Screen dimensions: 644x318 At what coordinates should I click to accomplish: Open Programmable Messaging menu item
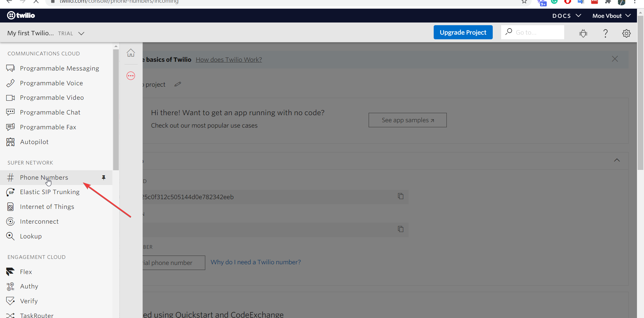point(59,69)
